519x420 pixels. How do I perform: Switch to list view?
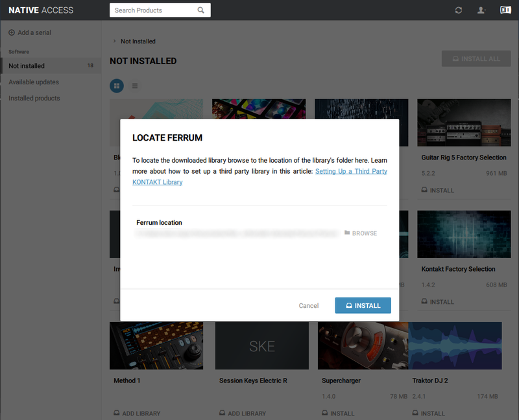[135, 86]
